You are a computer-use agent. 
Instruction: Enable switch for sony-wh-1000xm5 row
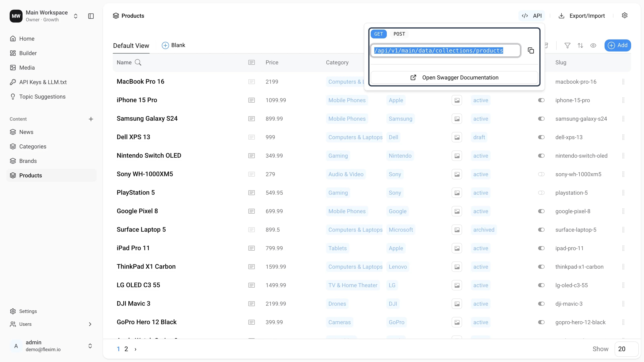pyautogui.click(x=541, y=174)
